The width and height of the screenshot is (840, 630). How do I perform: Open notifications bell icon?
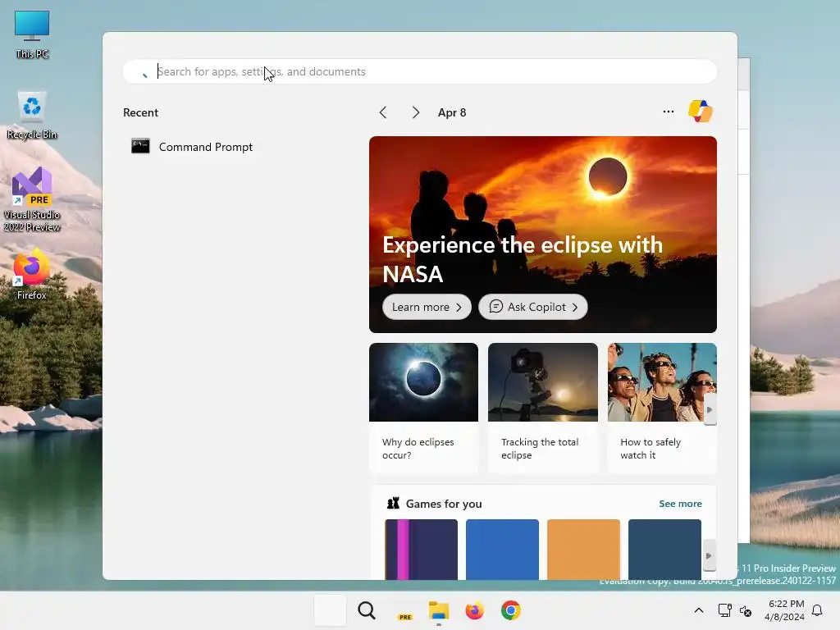tap(817, 610)
